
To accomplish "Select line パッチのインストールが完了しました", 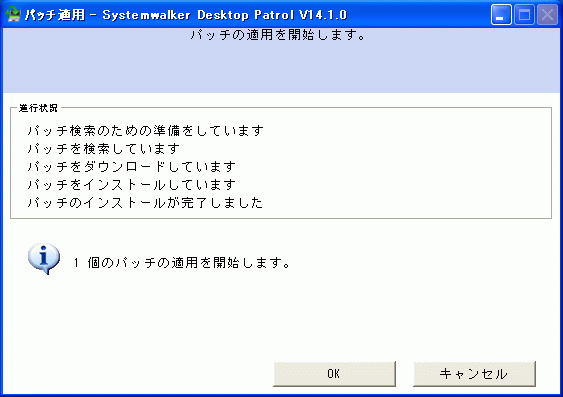I will click(x=145, y=203).
